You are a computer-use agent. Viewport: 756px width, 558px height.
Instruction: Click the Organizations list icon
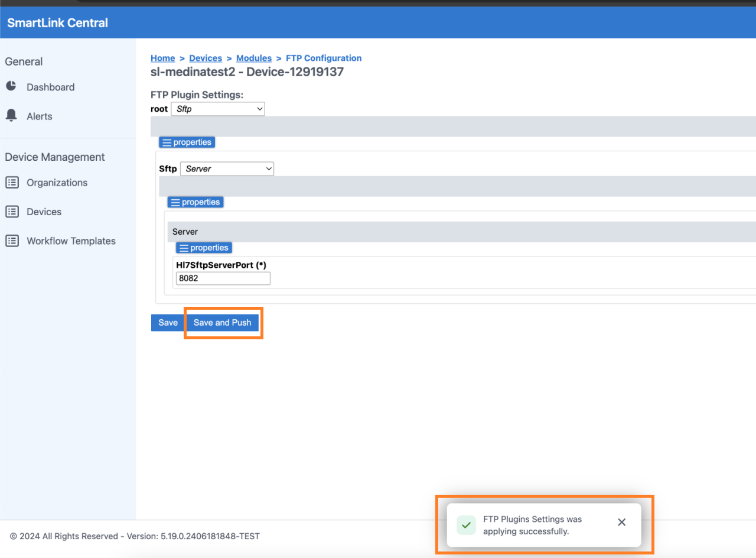click(x=12, y=183)
